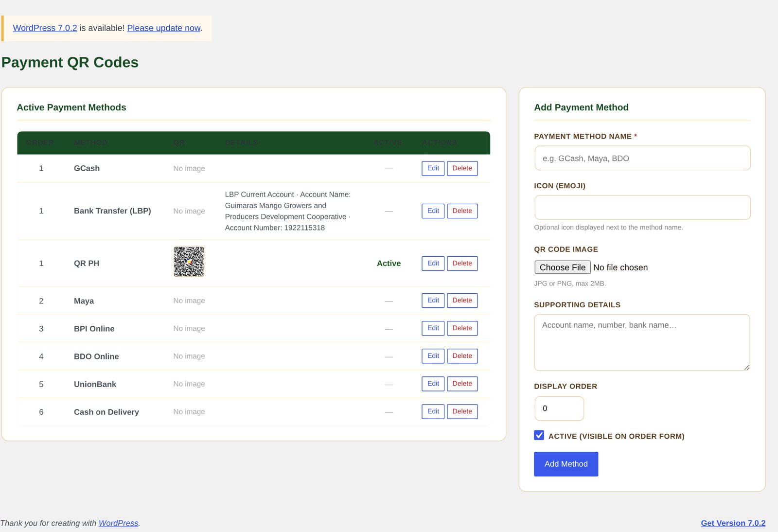The width and height of the screenshot is (778, 532).
Task: Edit the BPI Online method
Action: tap(433, 328)
